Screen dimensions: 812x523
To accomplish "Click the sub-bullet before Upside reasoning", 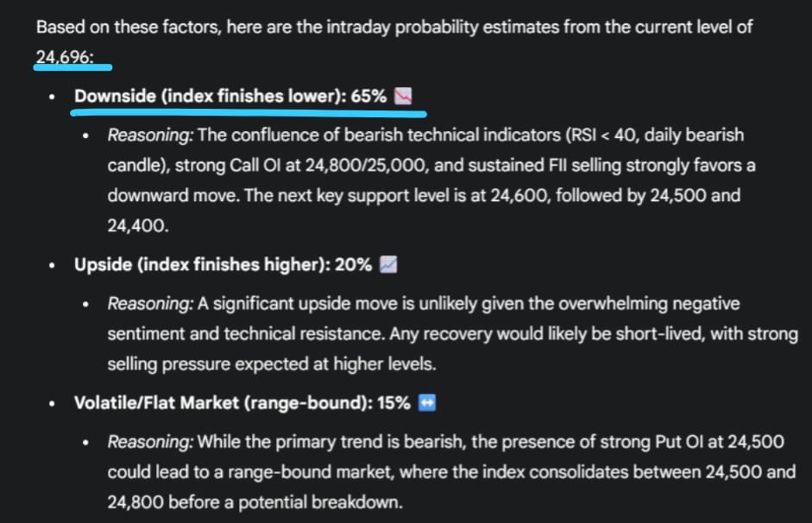I will (87, 305).
